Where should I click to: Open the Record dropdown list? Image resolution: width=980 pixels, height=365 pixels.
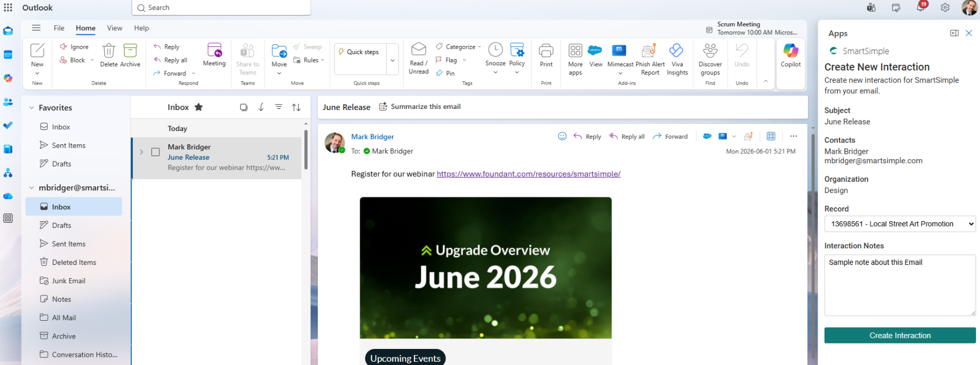pyautogui.click(x=900, y=224)
